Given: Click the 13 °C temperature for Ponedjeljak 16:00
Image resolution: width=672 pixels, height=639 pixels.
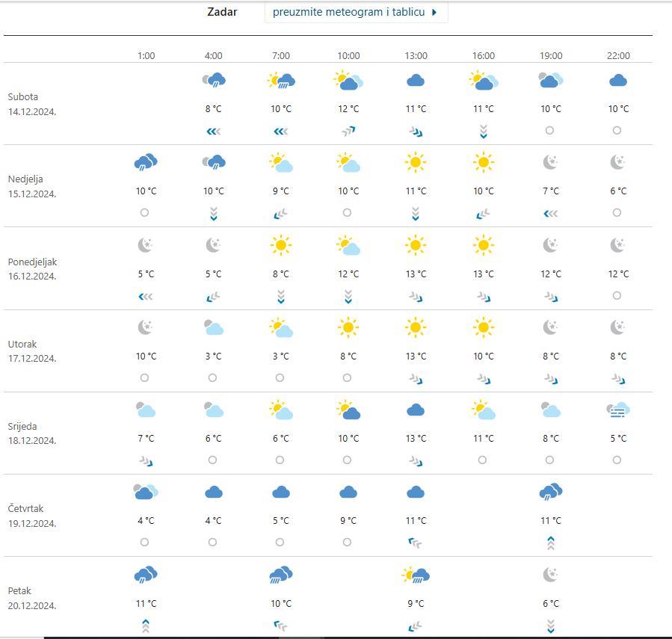Looking at the screenshot, I should point(484,274).
